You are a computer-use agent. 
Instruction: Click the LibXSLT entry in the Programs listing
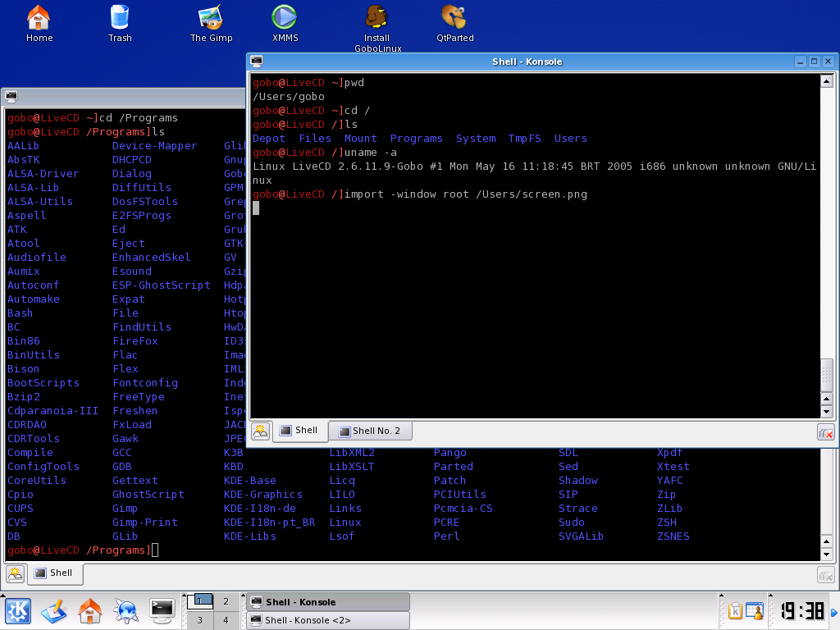[352, 467]
